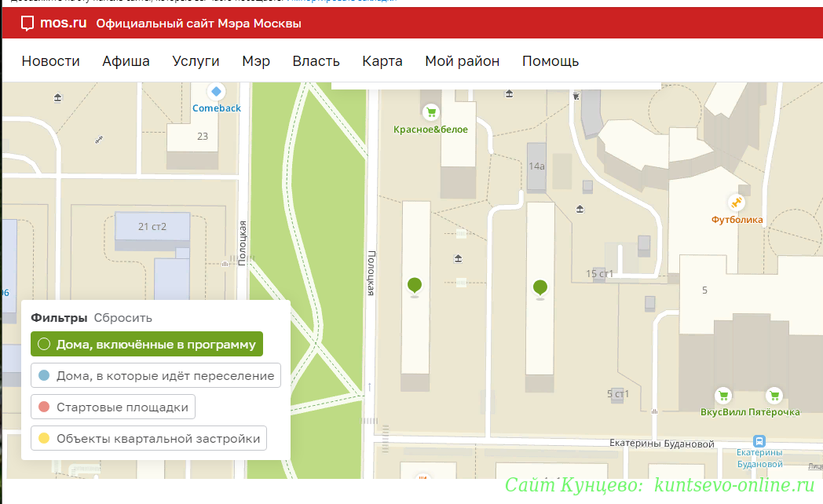
Task: Open the Услуги menu
Action: 196,61
